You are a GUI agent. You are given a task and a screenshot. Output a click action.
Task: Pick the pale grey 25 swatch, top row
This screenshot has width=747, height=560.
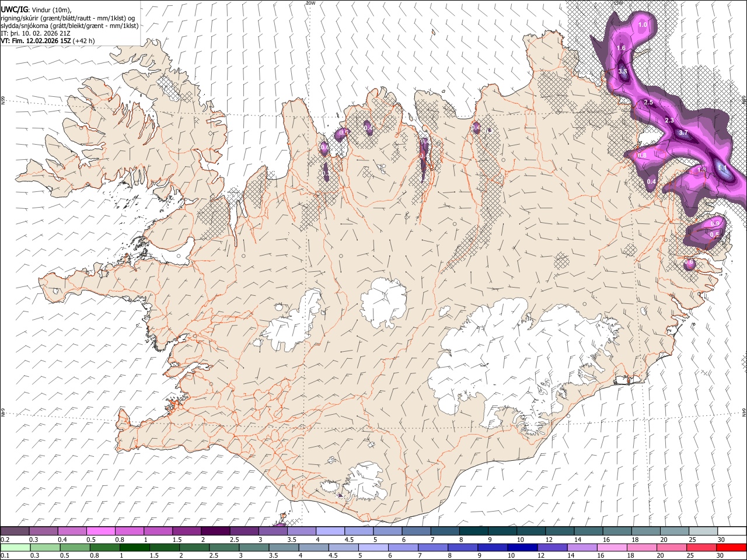click(703, 531)
